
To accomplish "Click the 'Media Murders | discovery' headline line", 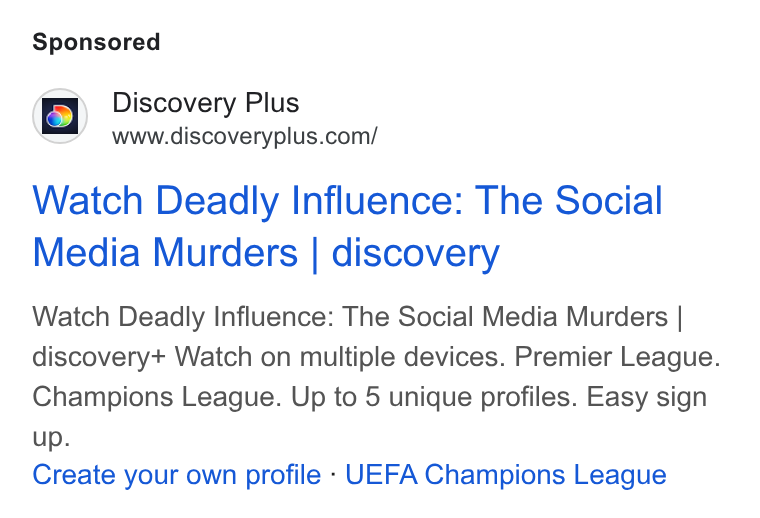I will 266,252.
